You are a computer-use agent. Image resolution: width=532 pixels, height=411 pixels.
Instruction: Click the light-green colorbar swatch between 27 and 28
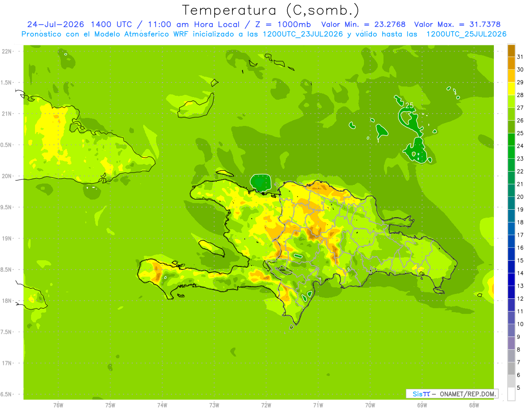(511, 101)
